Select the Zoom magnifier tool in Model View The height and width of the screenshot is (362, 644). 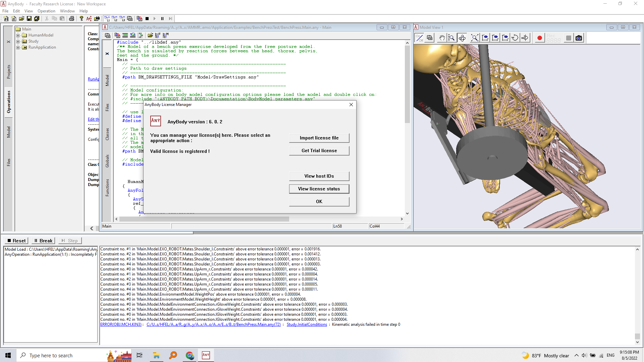coord(451,38)
